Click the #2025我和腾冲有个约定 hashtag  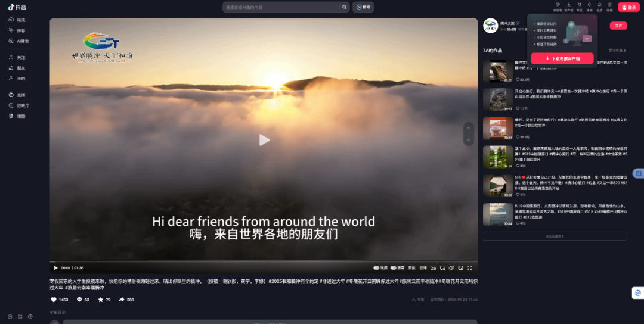[x=293, y=281]
